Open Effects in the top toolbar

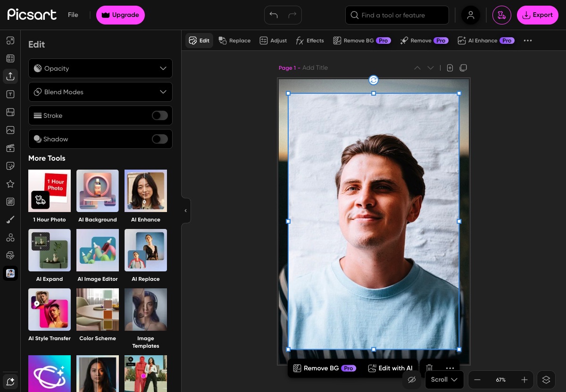coord(310,41)
